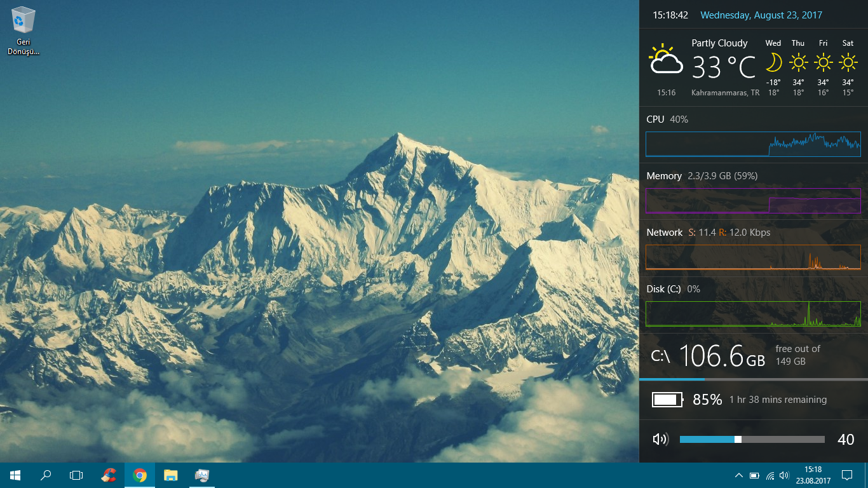Click the 'Disk (C:) 0%' label

[673, 289]
